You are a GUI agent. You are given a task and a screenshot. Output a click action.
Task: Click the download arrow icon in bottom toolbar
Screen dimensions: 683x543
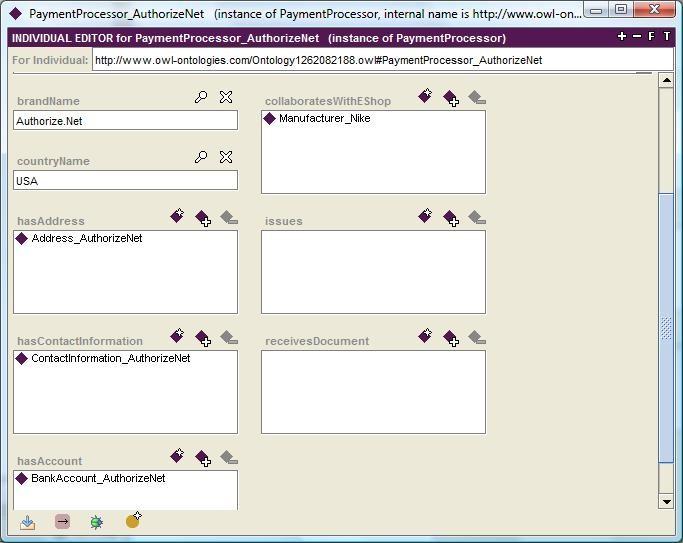click(x=28, y=522)
